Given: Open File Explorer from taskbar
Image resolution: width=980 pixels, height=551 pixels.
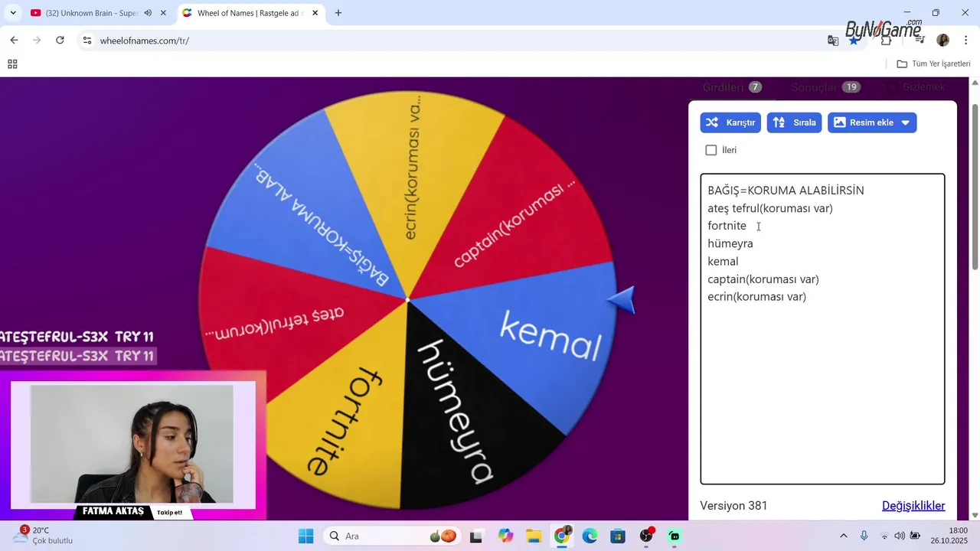Looking at the screenshot, I should click(534, 536).
